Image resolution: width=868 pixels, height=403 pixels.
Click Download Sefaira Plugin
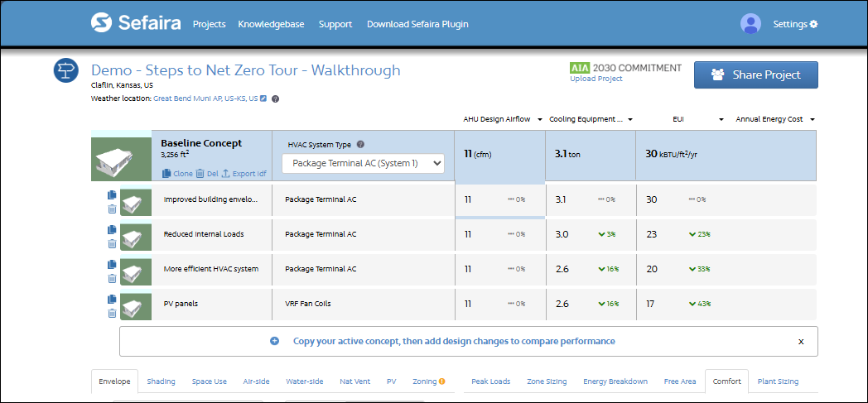point(417,24)
